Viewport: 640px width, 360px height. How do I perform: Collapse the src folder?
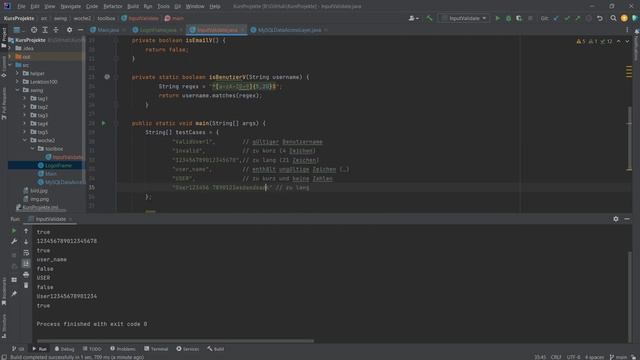[10, 65]
